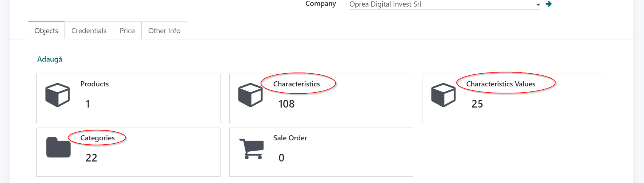Screen dimensions: 644x183
Task: Open the Characteristics Values label
Action: pos(501,84)
